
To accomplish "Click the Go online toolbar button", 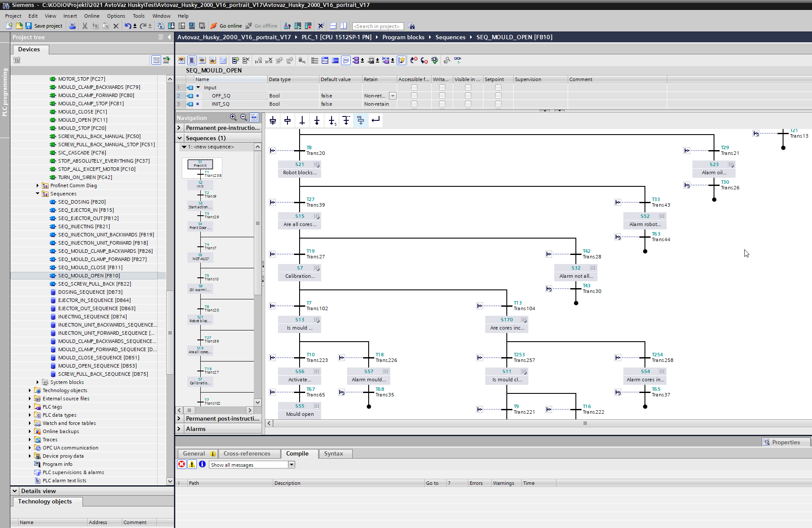I will tap(226, 26).
